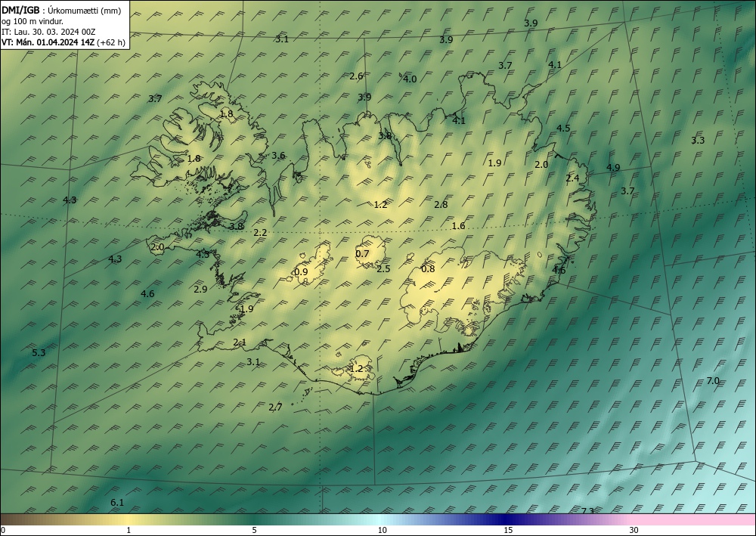Viewport: 756px width, 536px height.
Task: Click the 3.3 value on the map
Action: click(x=698, y=141)
